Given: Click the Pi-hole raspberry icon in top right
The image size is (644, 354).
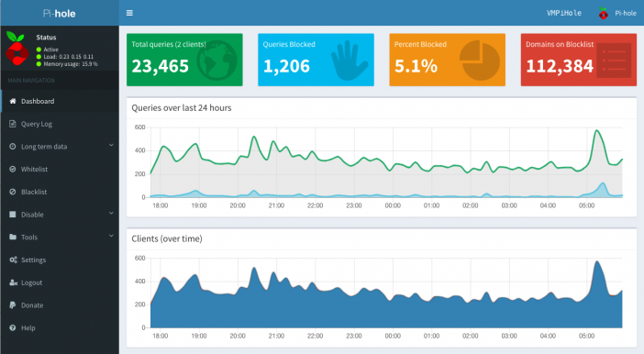Looking at the screenshot, I should tap(603, 13).
